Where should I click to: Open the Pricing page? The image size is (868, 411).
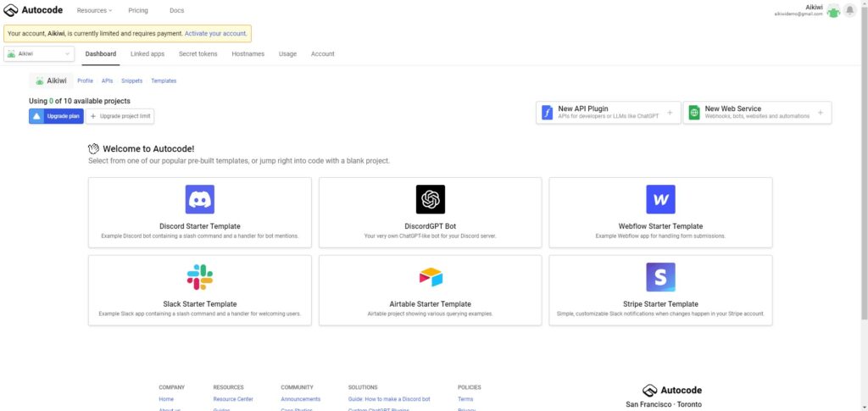pos(138,10)
